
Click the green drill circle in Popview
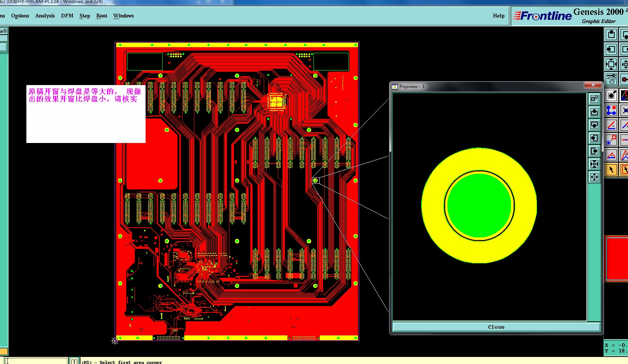coord(479,205)
